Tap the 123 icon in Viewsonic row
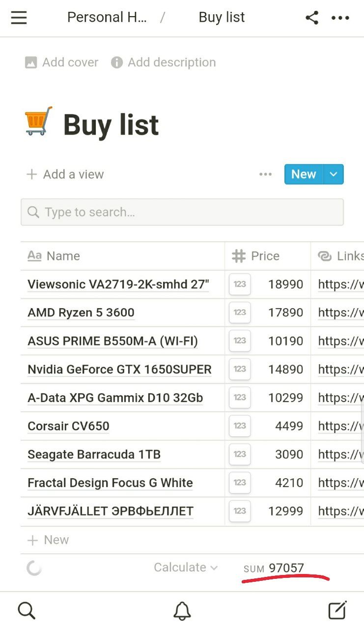The width and height of the screenshot is (364, 629). click(x=240, y=285)
